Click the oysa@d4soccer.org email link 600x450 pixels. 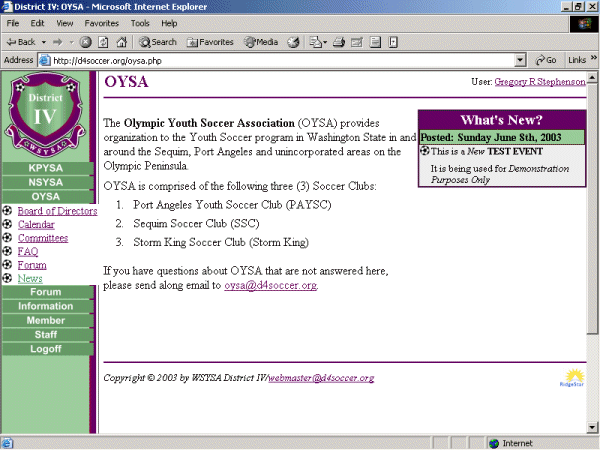click(x=270, y=285)
